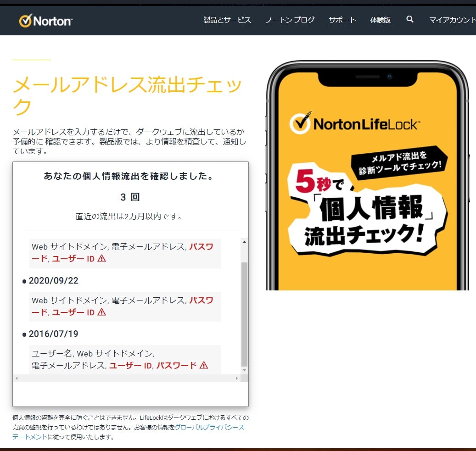Click the NortonLifeLock phone promo image
The height and width of the screenshot is (451, 476).
pos(367,175)
